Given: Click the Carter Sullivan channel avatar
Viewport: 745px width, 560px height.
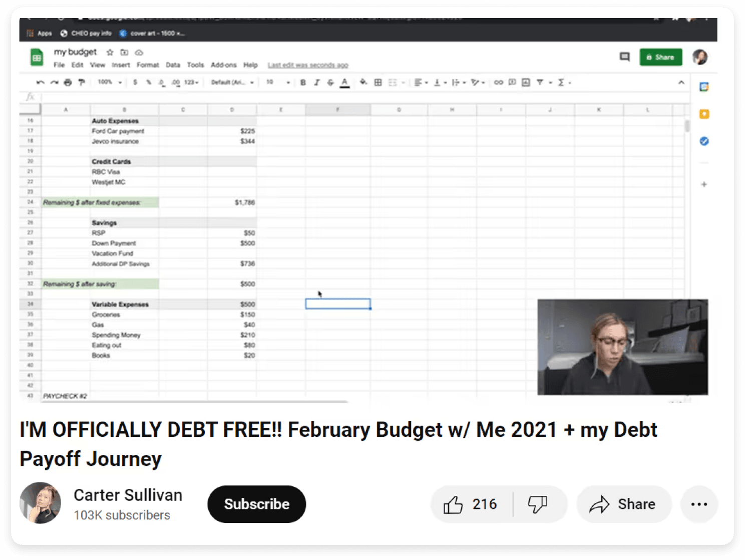Looking at the screenshot, I should [x=40, y=503].
